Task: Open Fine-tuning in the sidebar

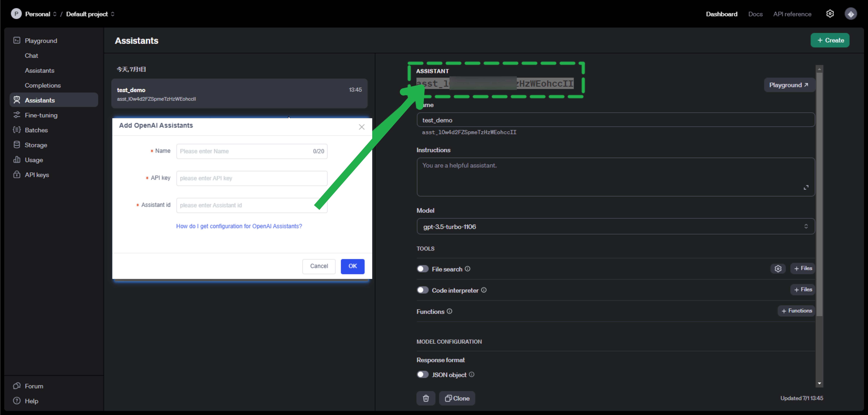Action: [41, 115]
